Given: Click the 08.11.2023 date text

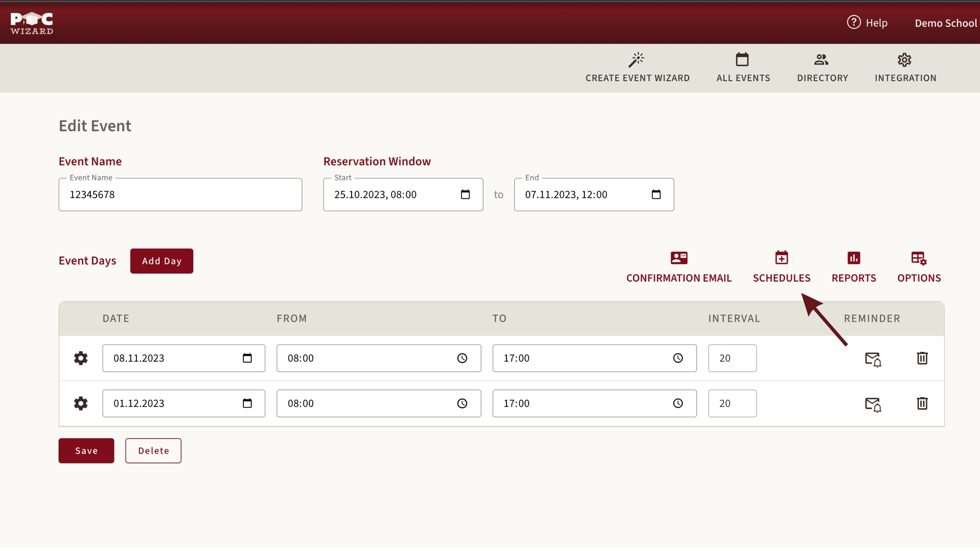Looking at the screenshot, I should (139, 358).
